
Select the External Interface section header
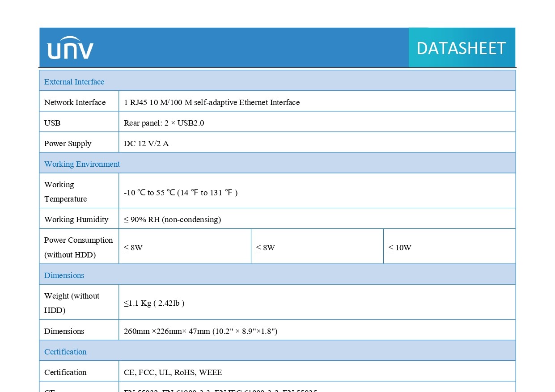tap(74, 82)
